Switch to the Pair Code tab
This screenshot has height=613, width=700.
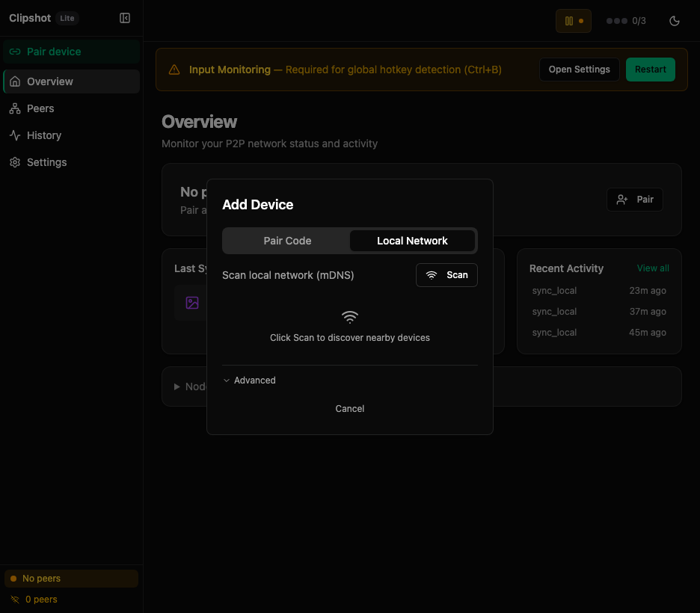(287, 241)
